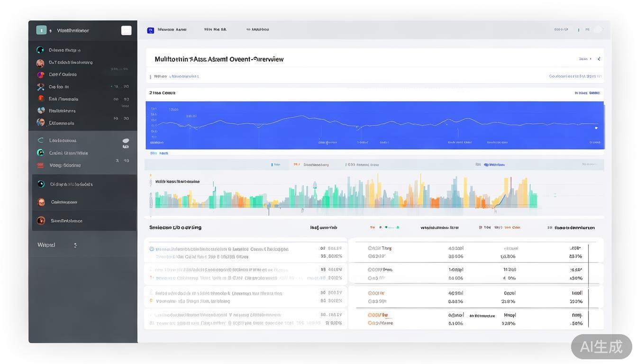Click the blue link at top-right above the blue chart
Image resolution: width=637 pixels, height=364 pixels.
click(x=587, y=93)
